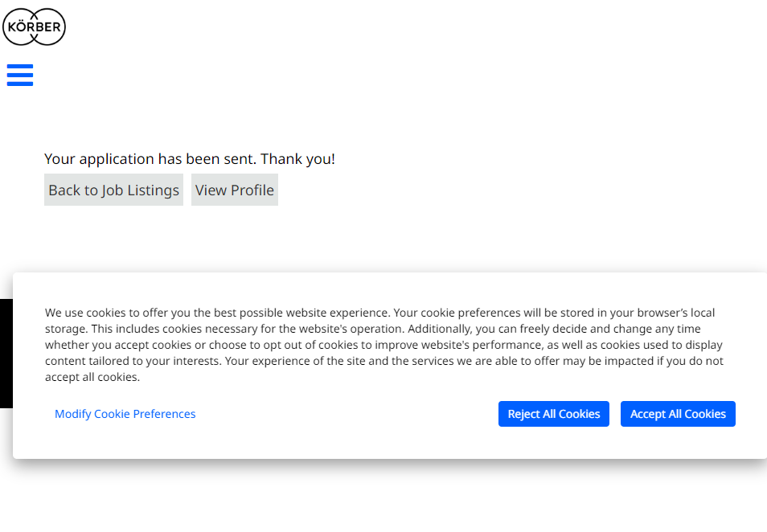Click the Körber logo

coord(34,27)
